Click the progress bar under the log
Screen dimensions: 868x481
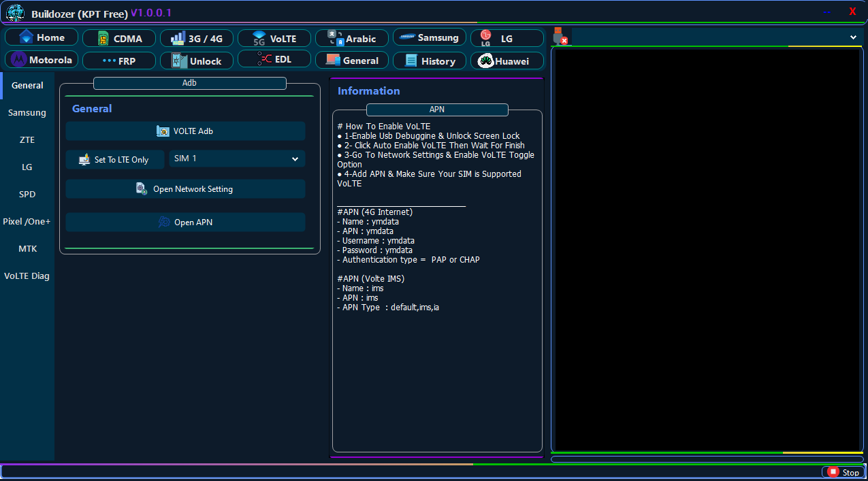tap(707, 459)
